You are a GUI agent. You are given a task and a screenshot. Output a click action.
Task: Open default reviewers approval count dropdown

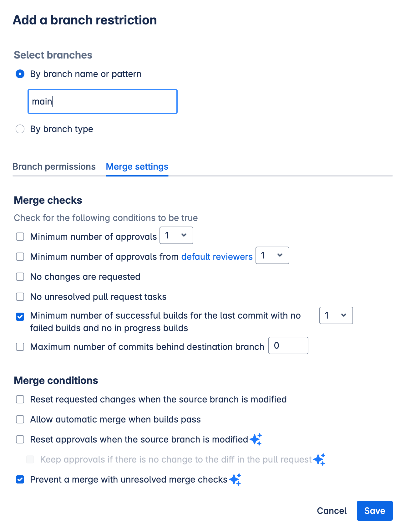click(x=272, y=255)
